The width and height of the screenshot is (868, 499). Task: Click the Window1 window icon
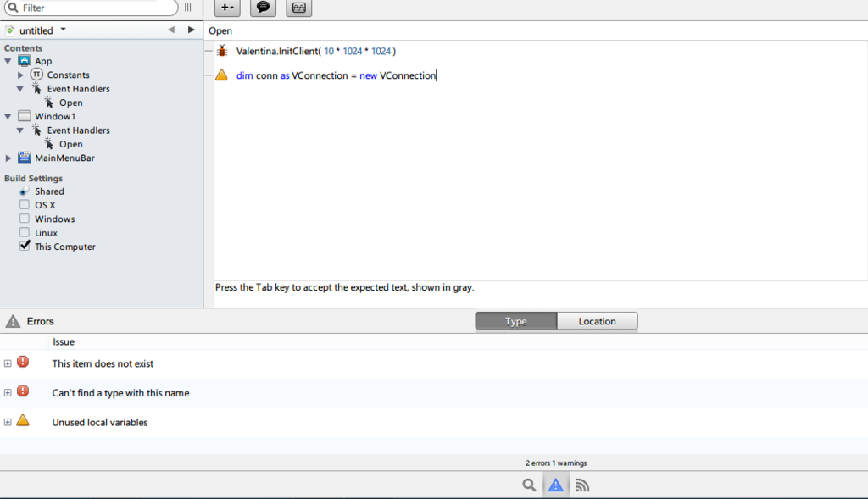(25, 116)
